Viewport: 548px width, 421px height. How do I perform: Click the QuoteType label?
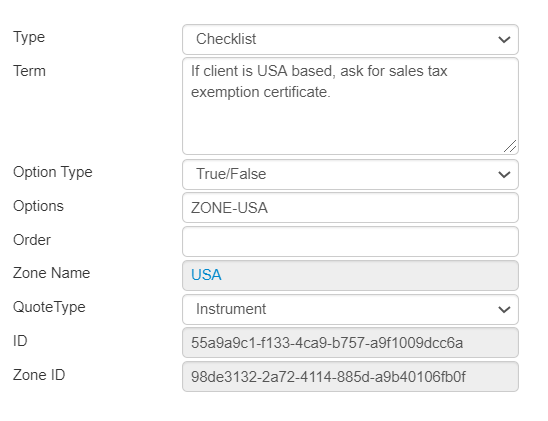(49, 307)
